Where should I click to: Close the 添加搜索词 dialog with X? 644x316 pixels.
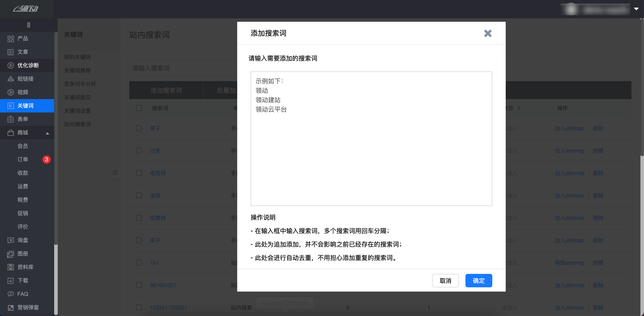[x=488, y=33]
